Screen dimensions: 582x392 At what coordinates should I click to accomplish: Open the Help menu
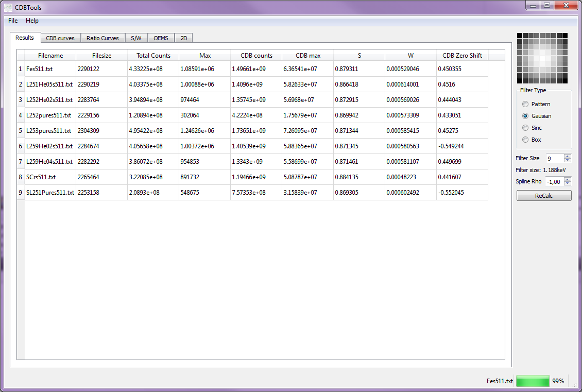(32, 21)
